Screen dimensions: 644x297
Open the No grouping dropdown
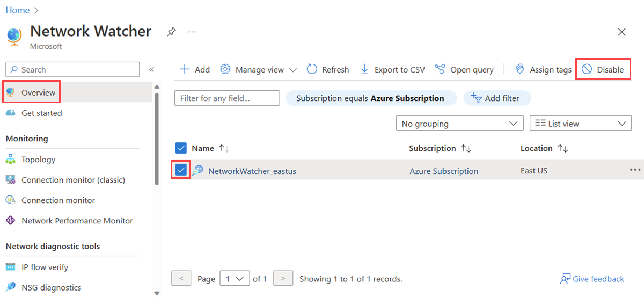pos(459,124)
